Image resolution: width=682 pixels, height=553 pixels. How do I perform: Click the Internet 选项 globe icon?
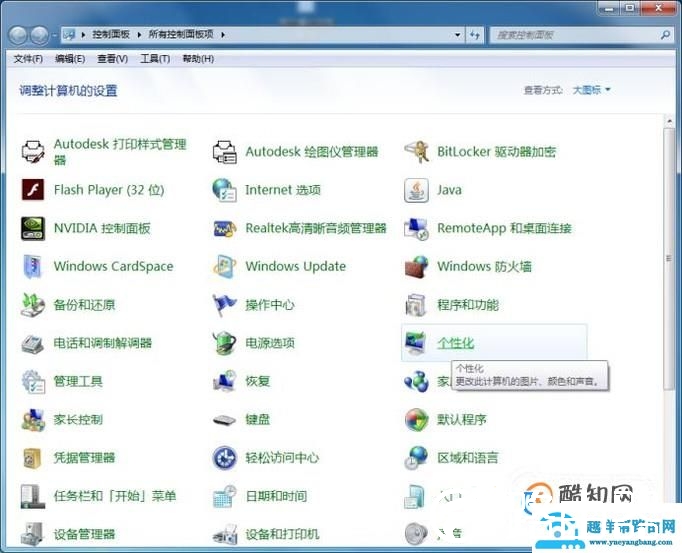click(225, 190)
